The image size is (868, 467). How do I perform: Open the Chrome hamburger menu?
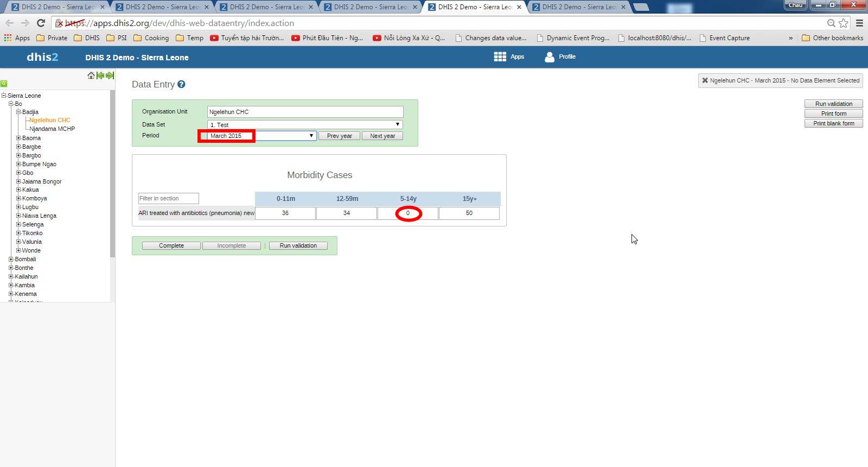pos(859,23)
